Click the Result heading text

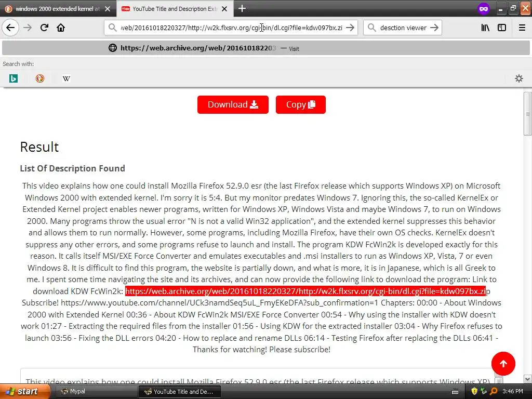[39, 147]
